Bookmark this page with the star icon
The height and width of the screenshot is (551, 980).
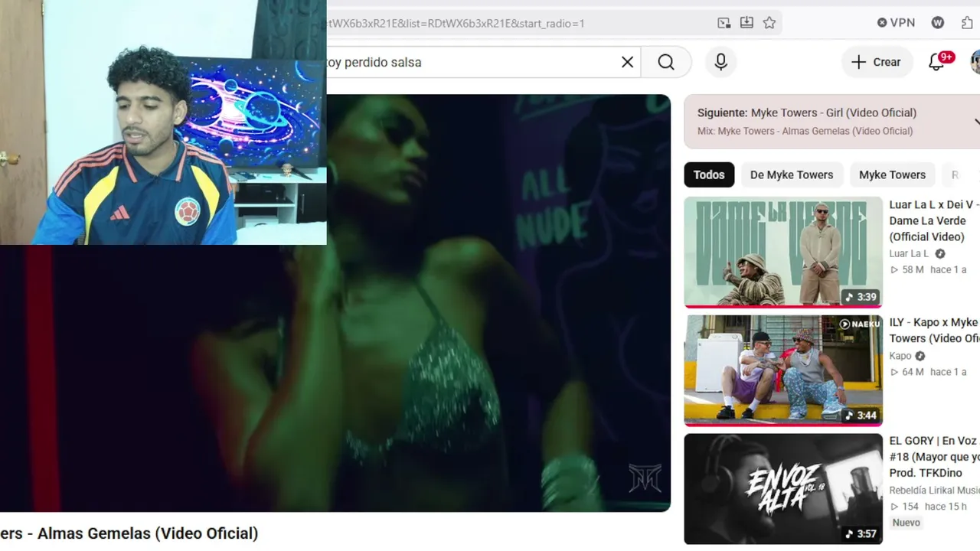[769, 23]
